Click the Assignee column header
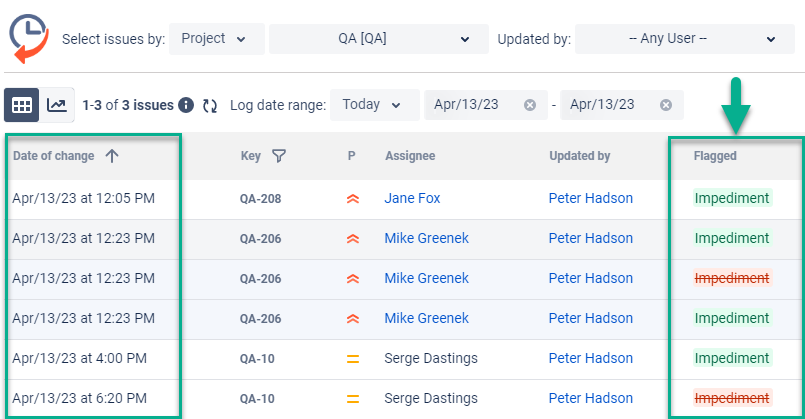Viewport: 805px width, 419px height. 410,156
